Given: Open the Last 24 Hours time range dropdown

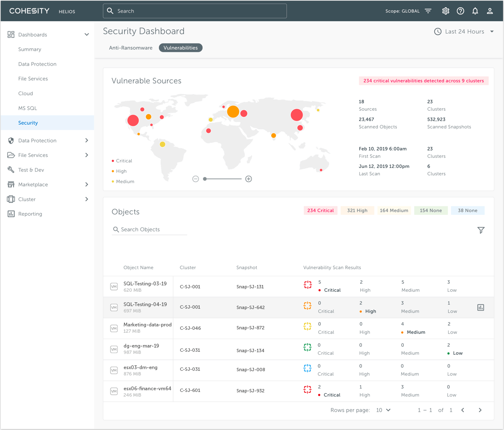Looking at the screenshot, I should point(464,31).
